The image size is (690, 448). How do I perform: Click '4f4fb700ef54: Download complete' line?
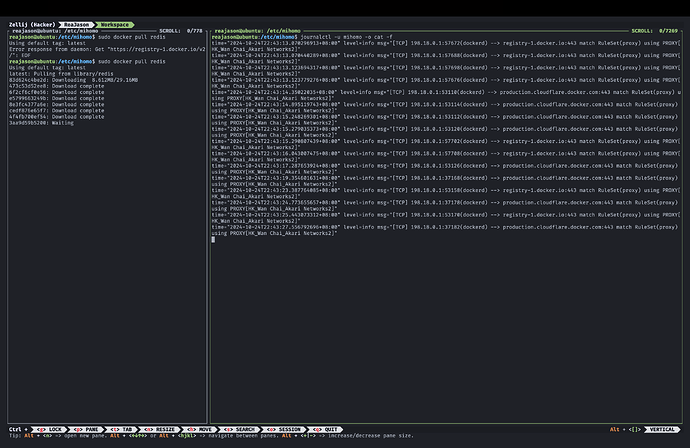pyautogui.click(x=57, y=117)
